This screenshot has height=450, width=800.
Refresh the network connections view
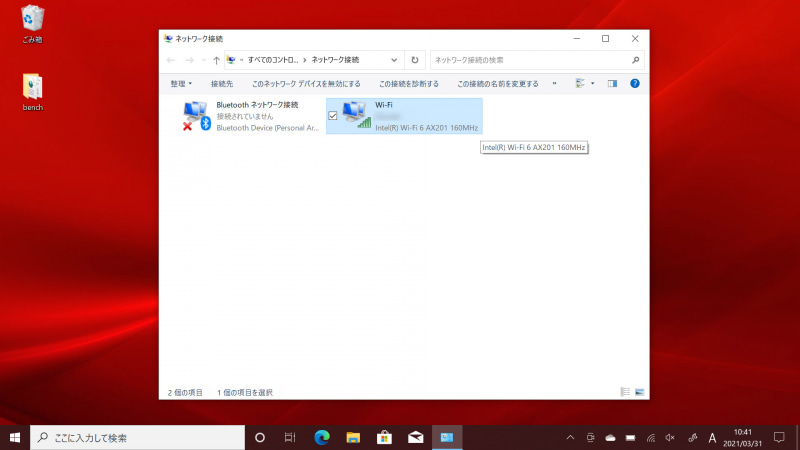(x=415, y=60)
